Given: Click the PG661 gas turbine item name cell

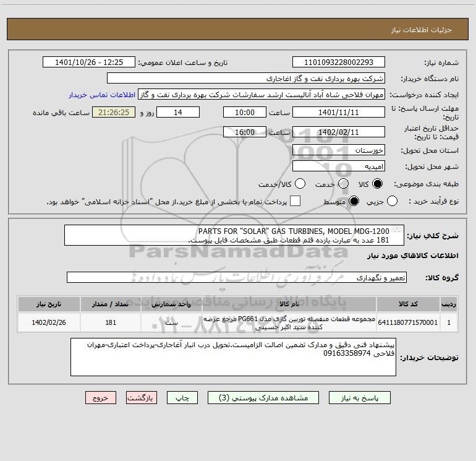Looking at the screenshot, I should [x=289, y=322].
